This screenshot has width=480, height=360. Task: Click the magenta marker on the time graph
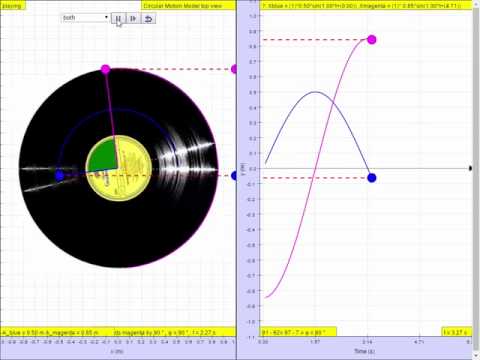(372, 40)
